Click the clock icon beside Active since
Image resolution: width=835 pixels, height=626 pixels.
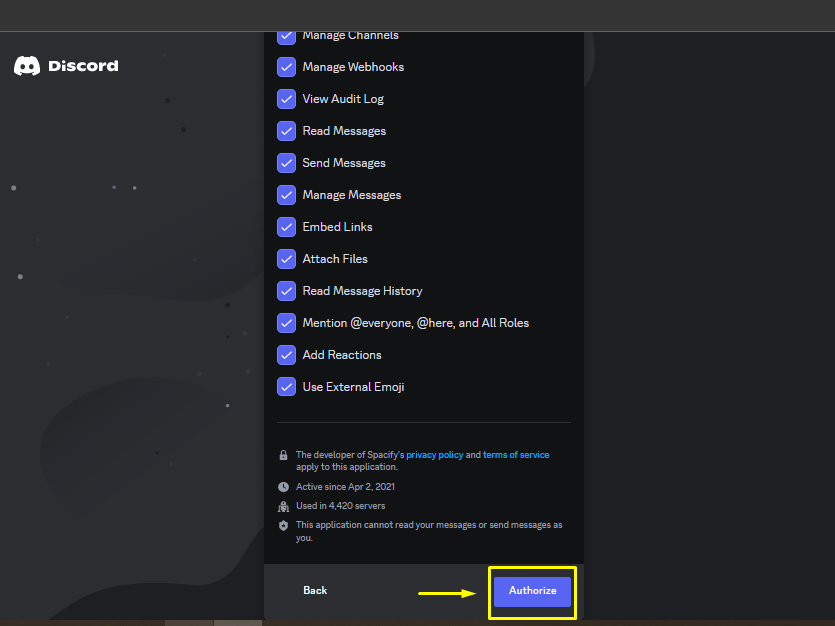(283, 487)
